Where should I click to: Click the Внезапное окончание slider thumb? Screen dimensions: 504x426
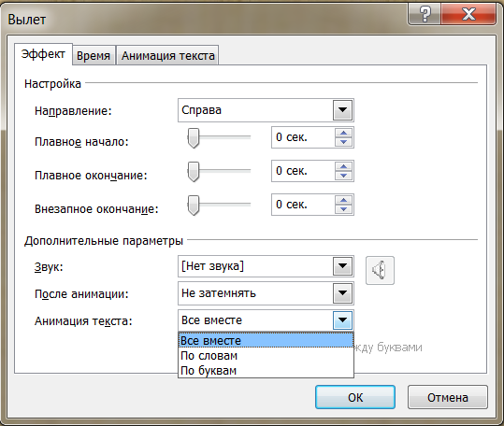pos(194,206)
